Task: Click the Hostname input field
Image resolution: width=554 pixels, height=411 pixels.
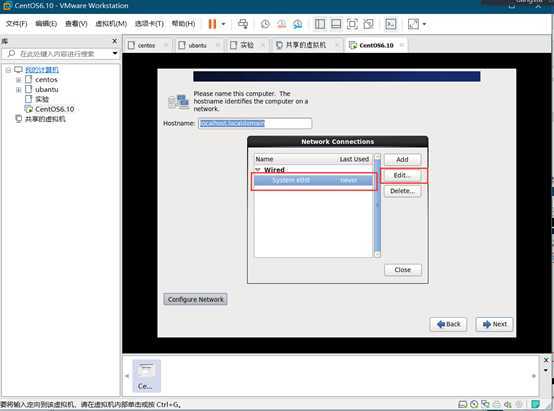Action: 255,123
